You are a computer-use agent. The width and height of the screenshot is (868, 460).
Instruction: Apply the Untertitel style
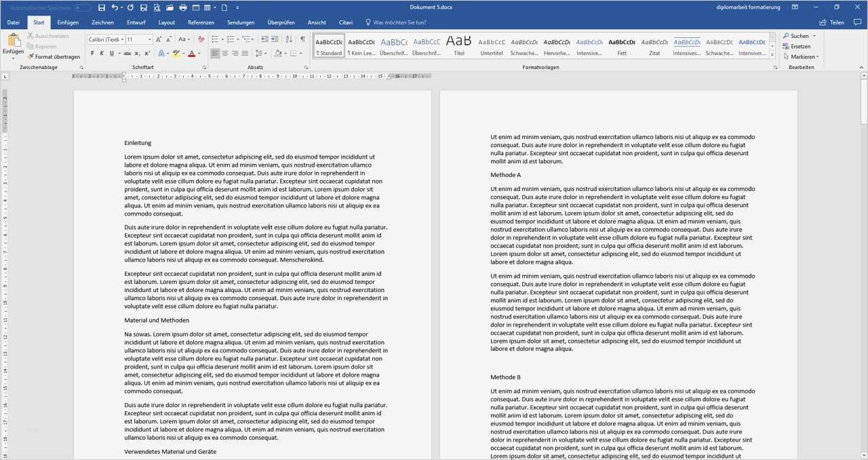point(492,45)
